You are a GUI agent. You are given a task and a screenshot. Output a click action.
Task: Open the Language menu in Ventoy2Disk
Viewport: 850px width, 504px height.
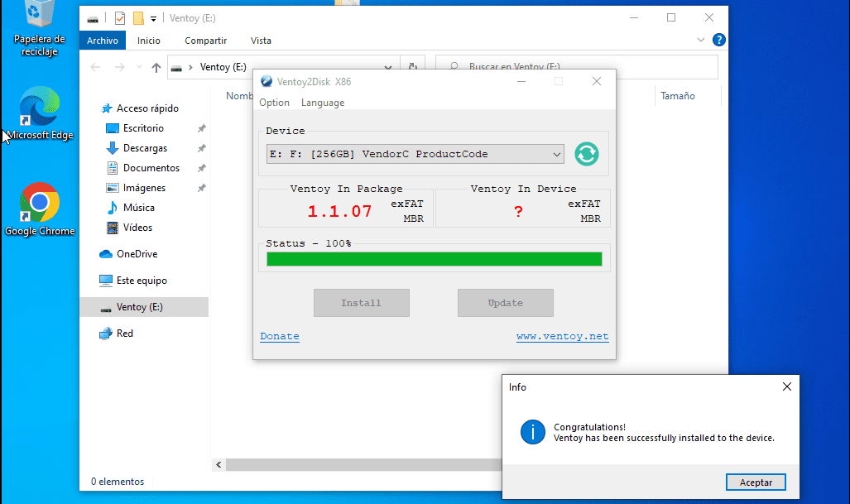(323, 103)
